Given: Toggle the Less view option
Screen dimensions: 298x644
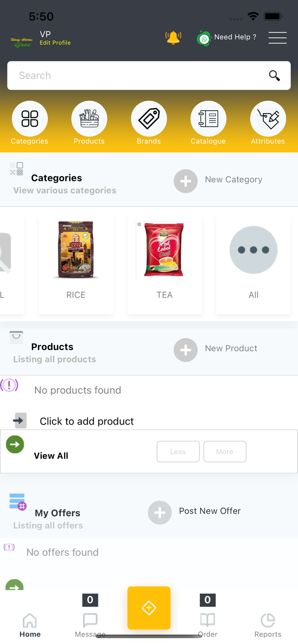Looking at the screenshot, I should [x=178, y=452].
